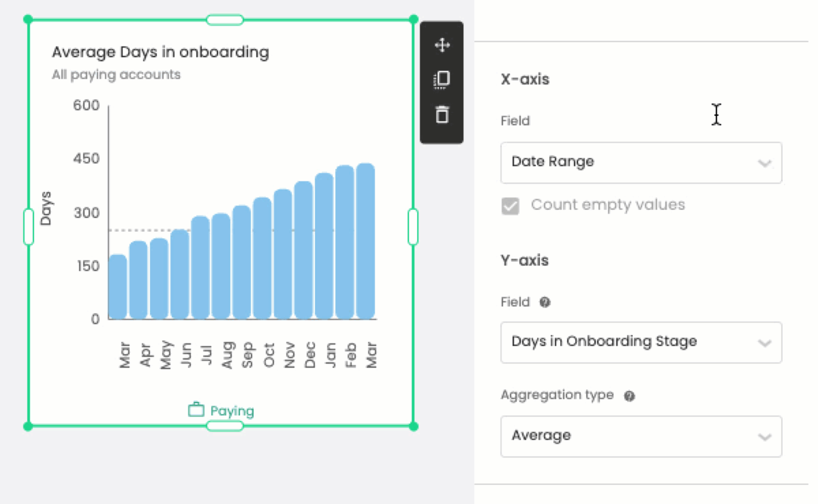Click the right-side resize handle of the widget
818x504 pixels.
[413, 227]
